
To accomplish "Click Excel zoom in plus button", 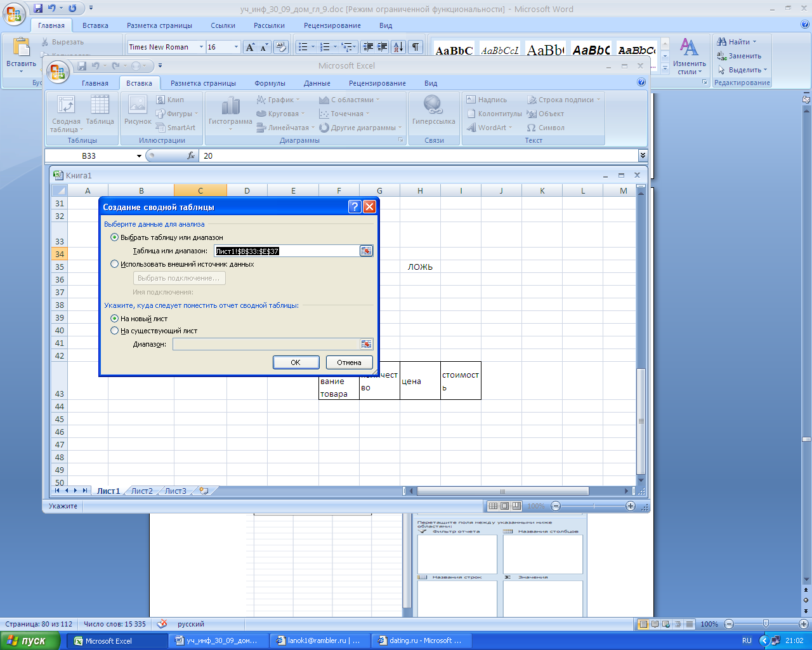I will pos(630,506).
